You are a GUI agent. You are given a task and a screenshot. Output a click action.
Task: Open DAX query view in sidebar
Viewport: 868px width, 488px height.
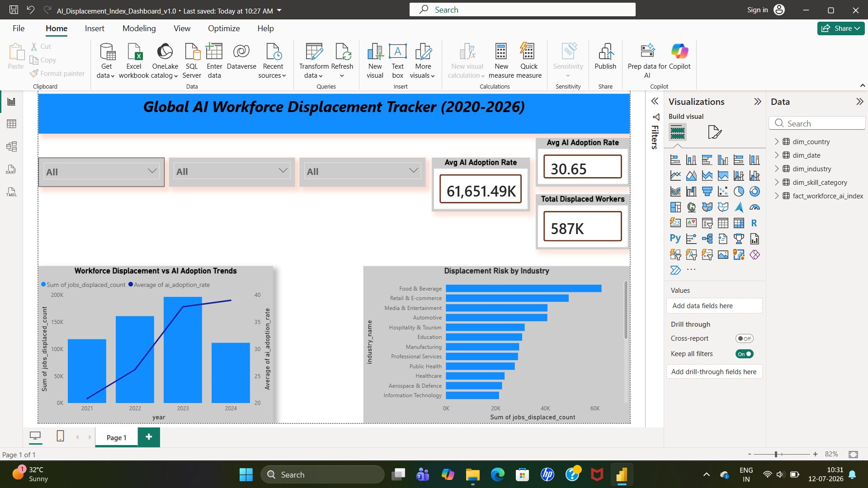pos(11,169)
